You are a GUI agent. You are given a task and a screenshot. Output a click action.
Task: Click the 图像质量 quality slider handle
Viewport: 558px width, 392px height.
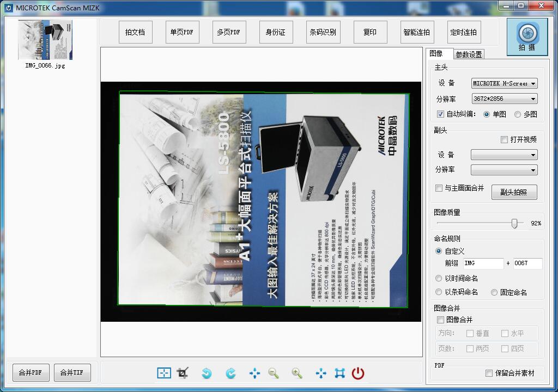click(x=514, y=223)
